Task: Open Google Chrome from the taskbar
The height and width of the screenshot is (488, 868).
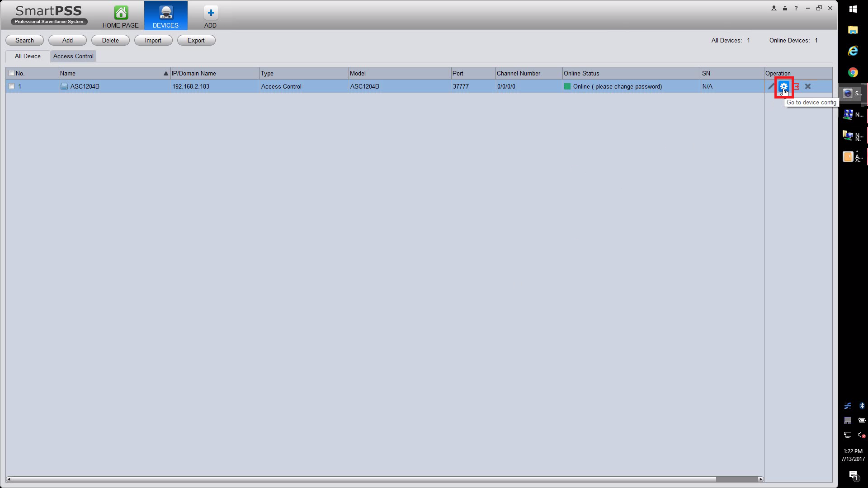Action: pyautogui.click(x=853, y=72)
